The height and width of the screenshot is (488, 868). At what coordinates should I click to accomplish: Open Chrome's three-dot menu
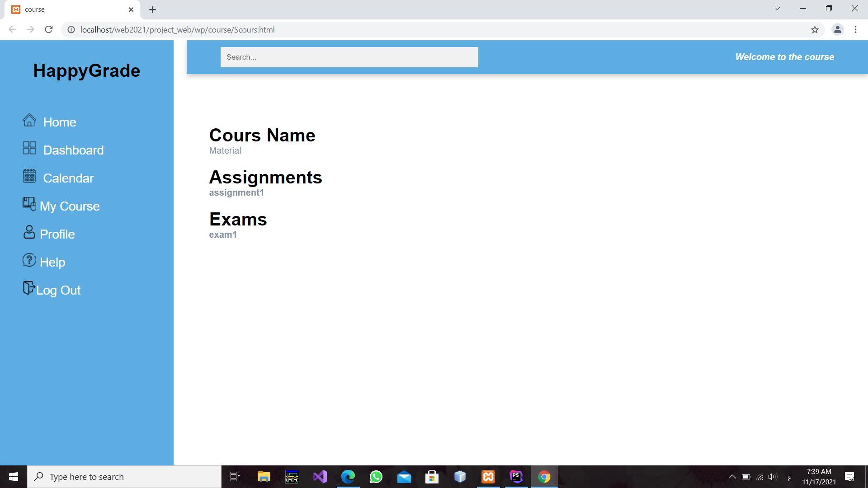click(855, 29)
